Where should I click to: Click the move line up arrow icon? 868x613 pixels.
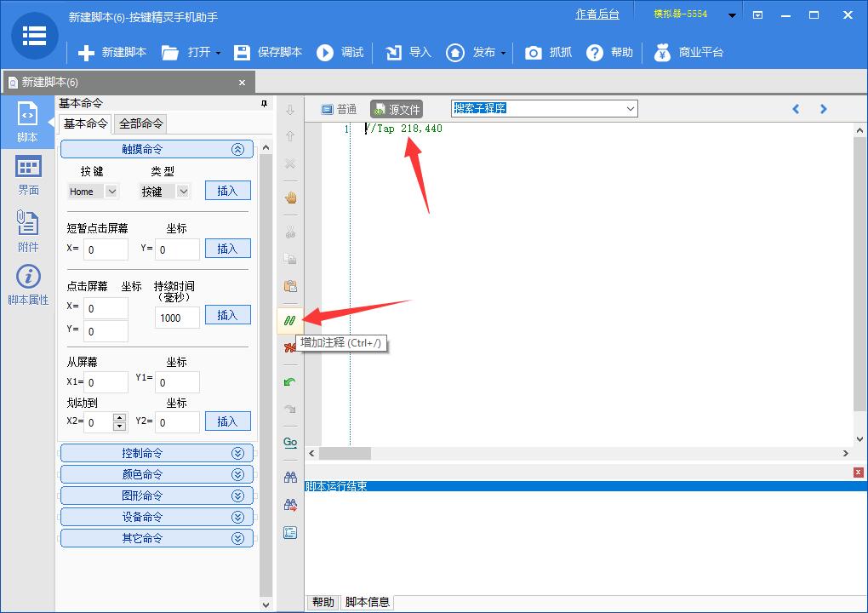[290, 136]
